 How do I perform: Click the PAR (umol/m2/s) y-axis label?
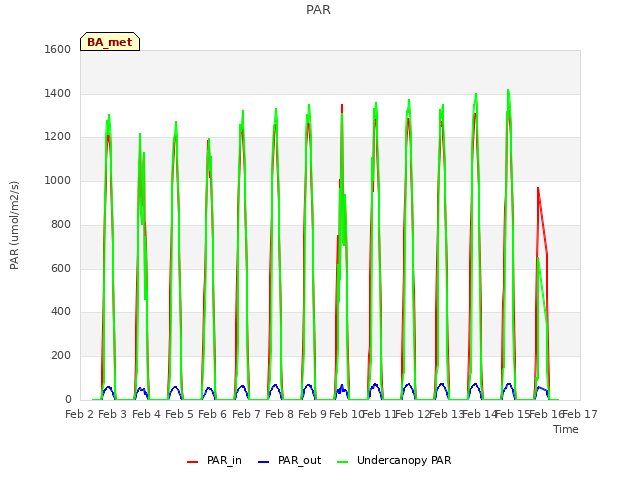[x=14, y=225]
